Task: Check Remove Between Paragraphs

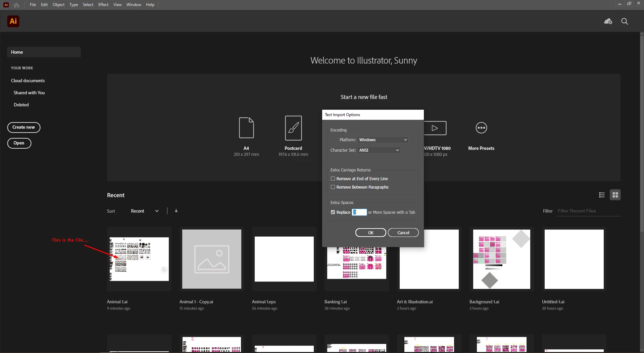Action: [333, 187]
